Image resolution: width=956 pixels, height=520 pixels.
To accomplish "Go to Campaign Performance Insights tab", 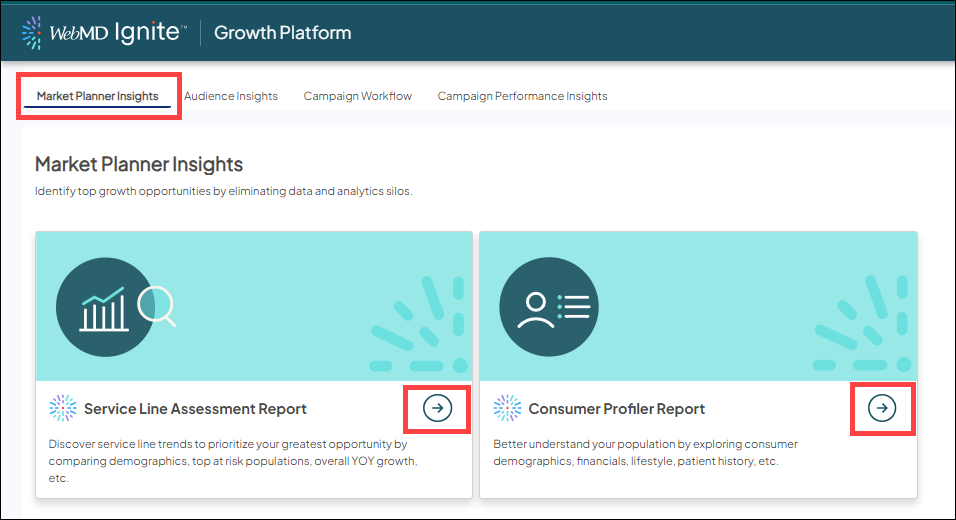I will [522, 96].
